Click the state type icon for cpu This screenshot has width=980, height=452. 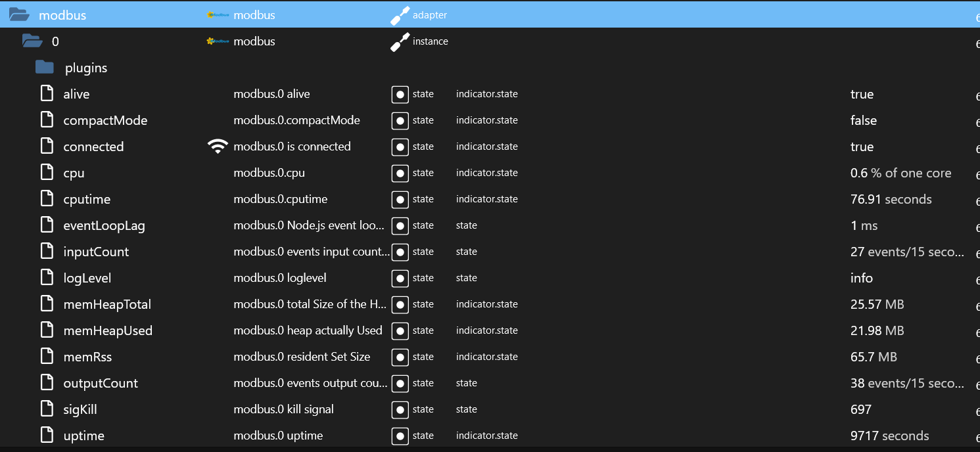[400, 173]
